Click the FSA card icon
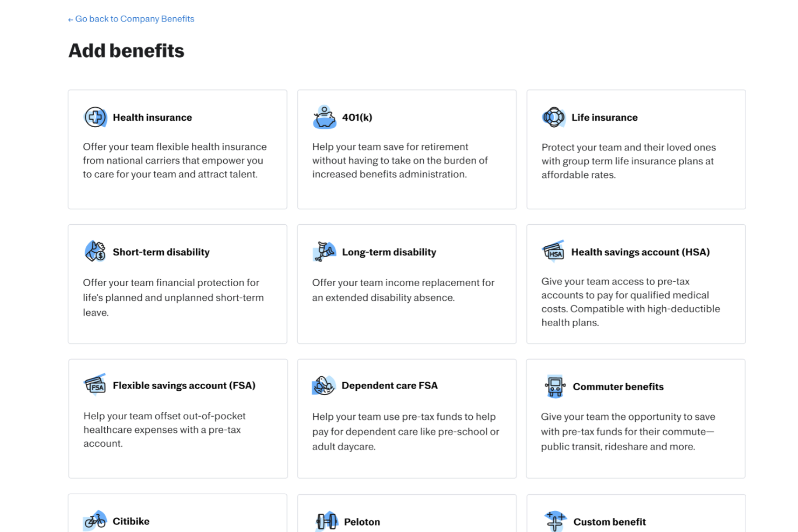Screen dimensions: 798x532 pyautogui.click(x=95, y=385)
